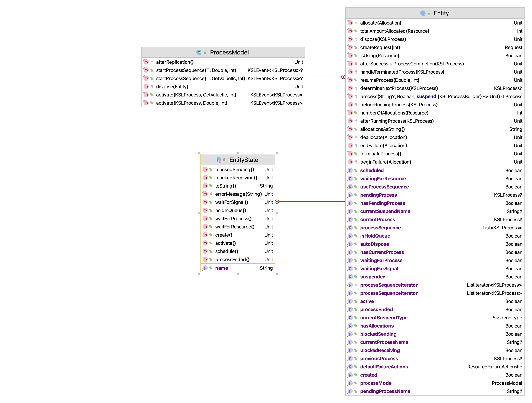Click method icon of afterReplication()

click(x=146, y=62)
